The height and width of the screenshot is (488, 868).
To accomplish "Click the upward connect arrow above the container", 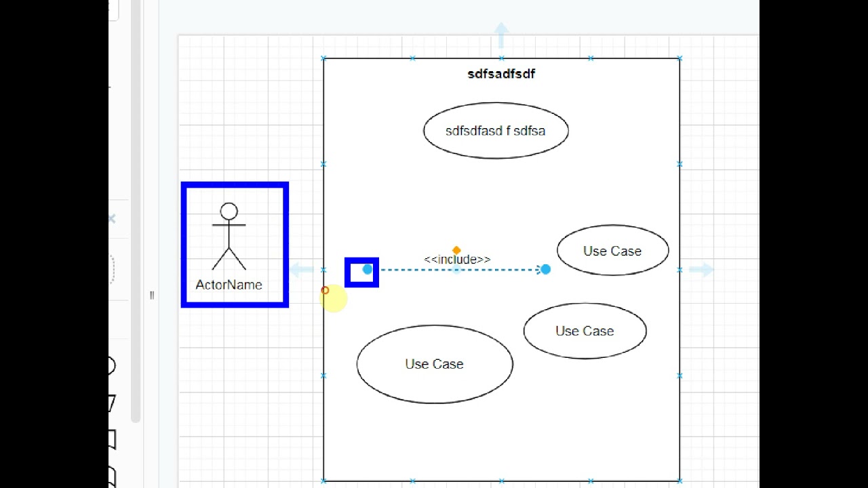I will [501, 34].
